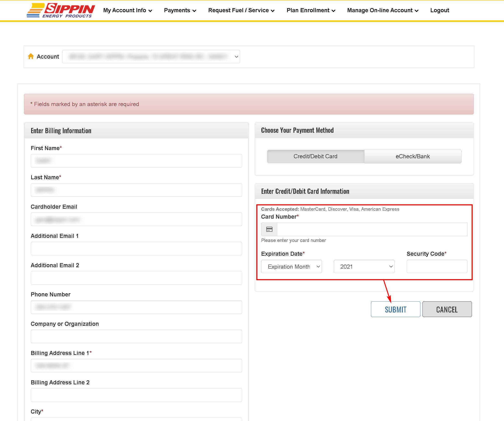Expand the Plan Enrollment menu

click(311, 10)
